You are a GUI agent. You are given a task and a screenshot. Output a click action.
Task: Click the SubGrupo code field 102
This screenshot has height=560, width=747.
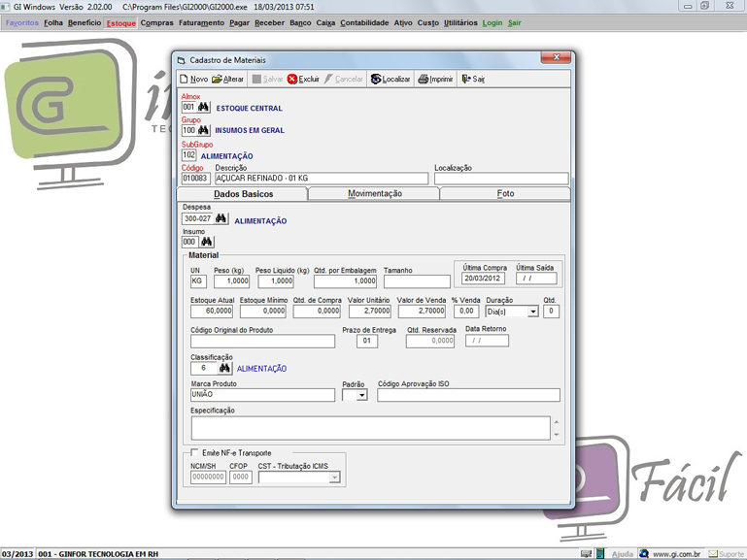coord(188,155)
